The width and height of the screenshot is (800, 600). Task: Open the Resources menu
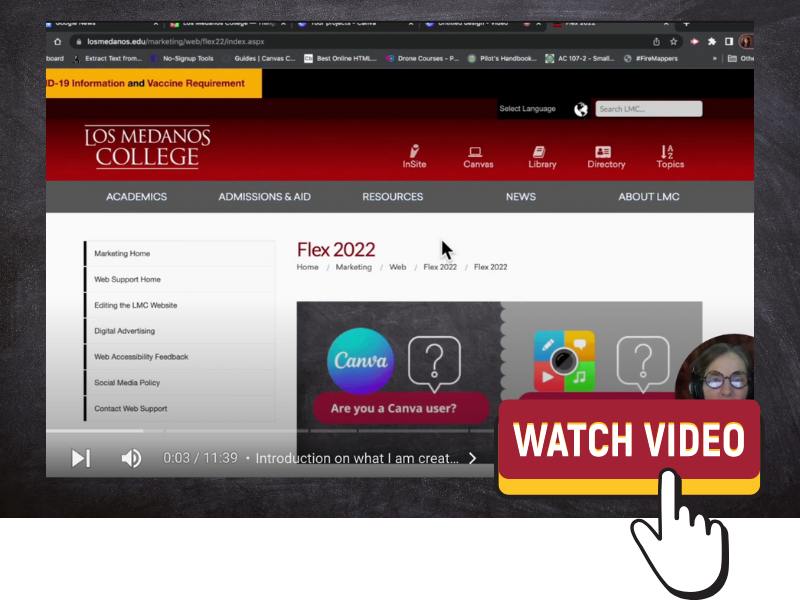pos(393,197)
